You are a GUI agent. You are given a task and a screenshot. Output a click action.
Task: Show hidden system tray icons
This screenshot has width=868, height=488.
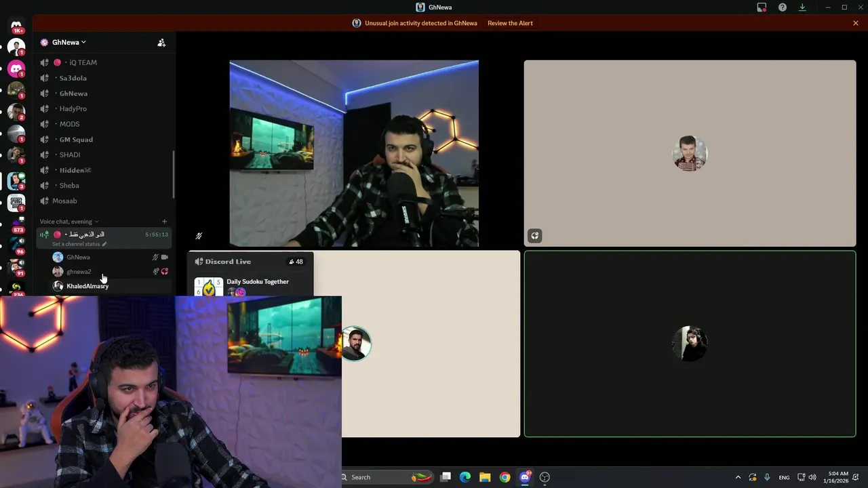pos(738,477)
